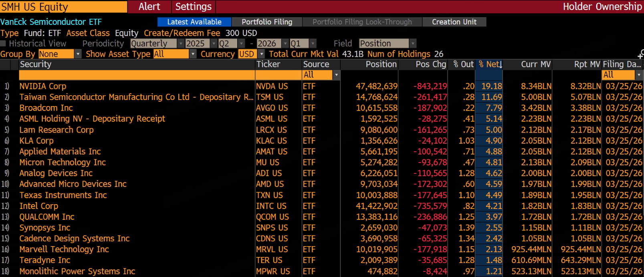Select the Cadence Design Systems Inc security
This screenshot has width=644, height=277.
75,239
